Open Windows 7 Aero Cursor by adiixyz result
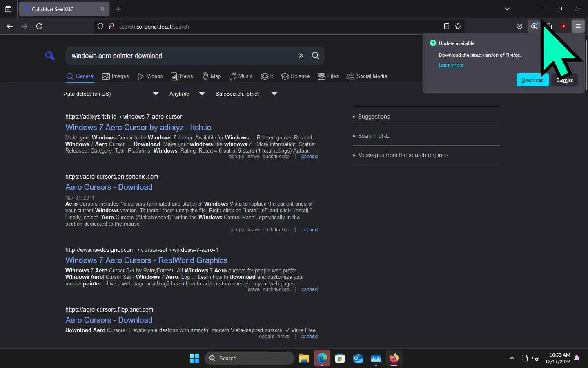Image resolution: width=588 pixels, height=368 pixels. tap(138, 127)
